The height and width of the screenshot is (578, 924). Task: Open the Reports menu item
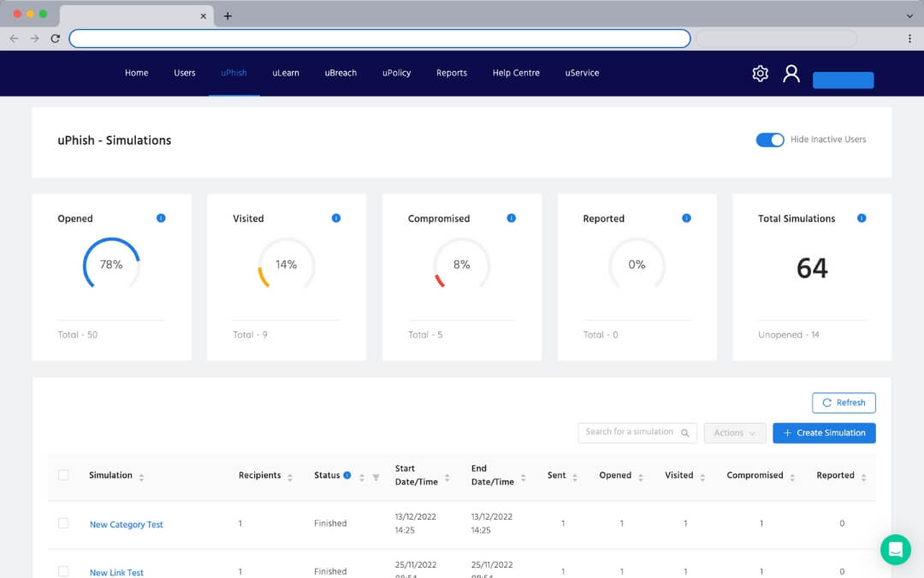click(451, 73)
